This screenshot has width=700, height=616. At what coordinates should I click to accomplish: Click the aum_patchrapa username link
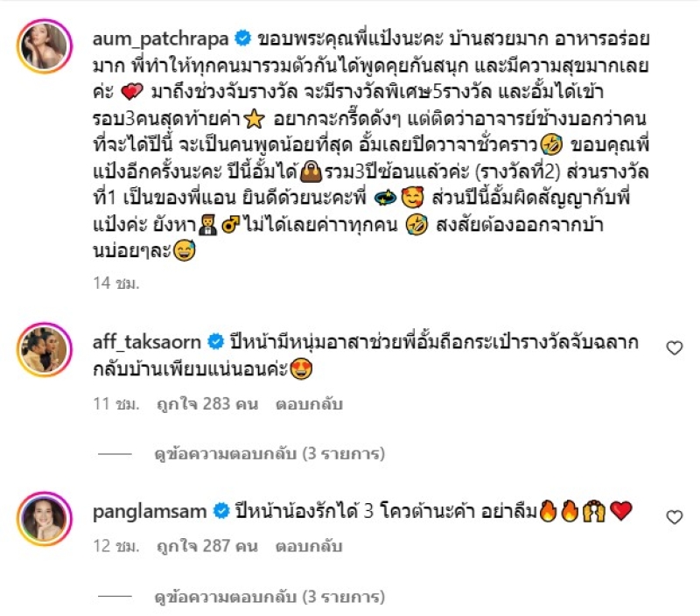[161, 39]
